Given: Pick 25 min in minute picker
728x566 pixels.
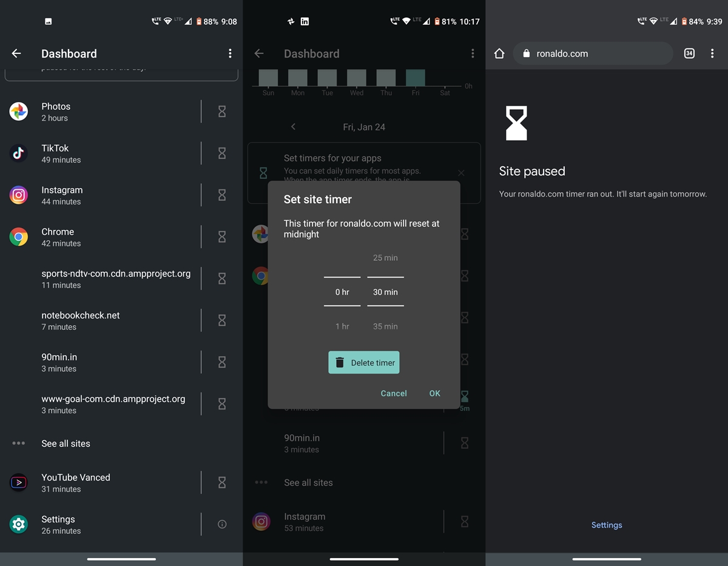Looking at the screenshot, I should (385, 258).
